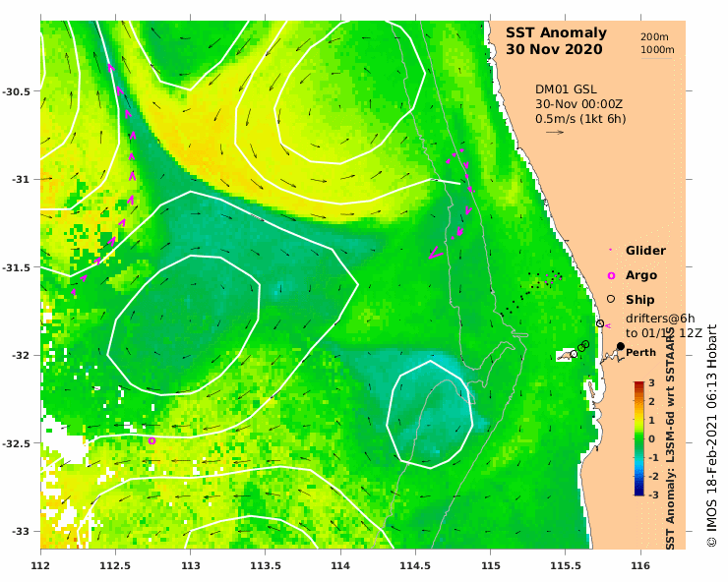Click the longitude axis label '114.5'
728x582 pixels.
415,565
